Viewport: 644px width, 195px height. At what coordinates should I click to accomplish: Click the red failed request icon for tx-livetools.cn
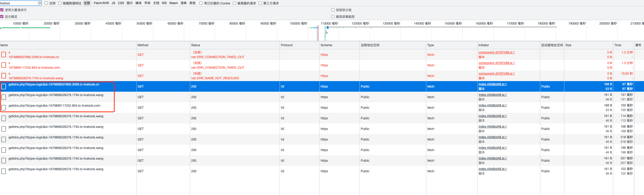pos(4,54)
